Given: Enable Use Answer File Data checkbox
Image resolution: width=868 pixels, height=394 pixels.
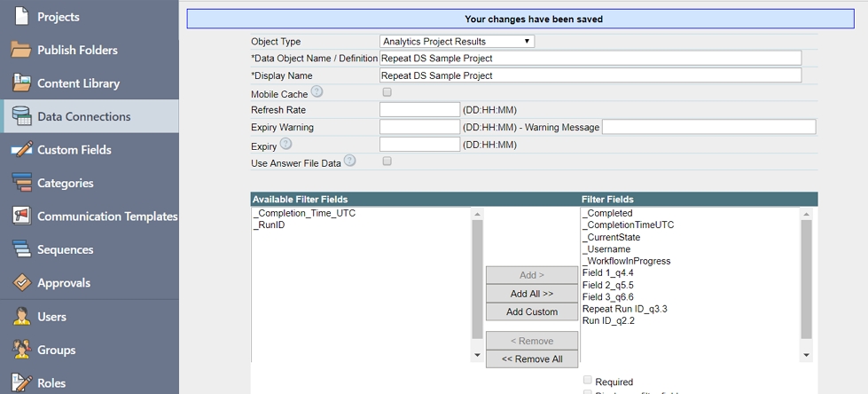Looking at the screenshot, I should tap(387, 161).
